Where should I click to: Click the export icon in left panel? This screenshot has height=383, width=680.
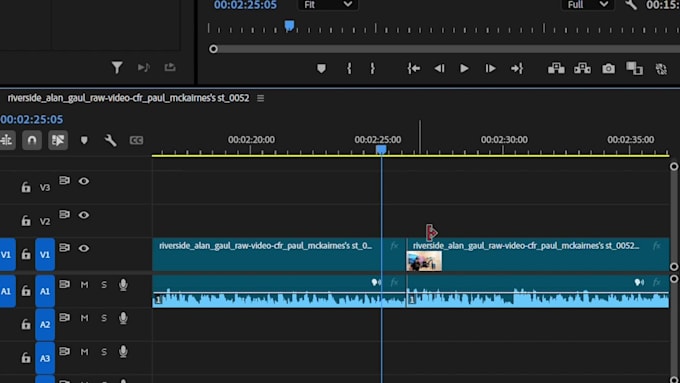tap(170, 67)
